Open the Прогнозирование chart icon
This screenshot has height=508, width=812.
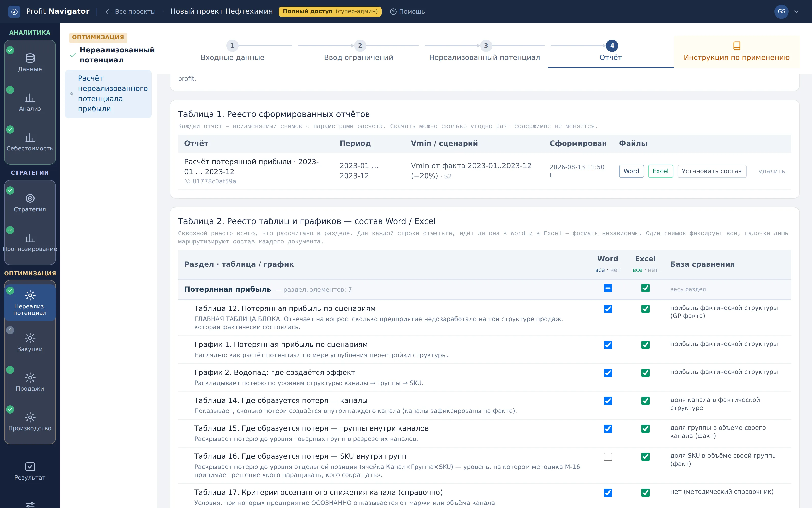(30, 238)
